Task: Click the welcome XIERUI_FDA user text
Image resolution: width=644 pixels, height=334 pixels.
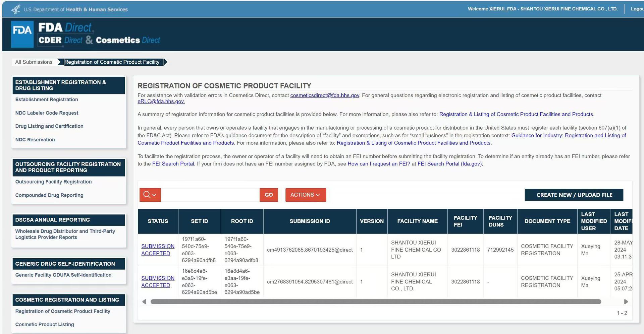Action: (x=543, y=9)
